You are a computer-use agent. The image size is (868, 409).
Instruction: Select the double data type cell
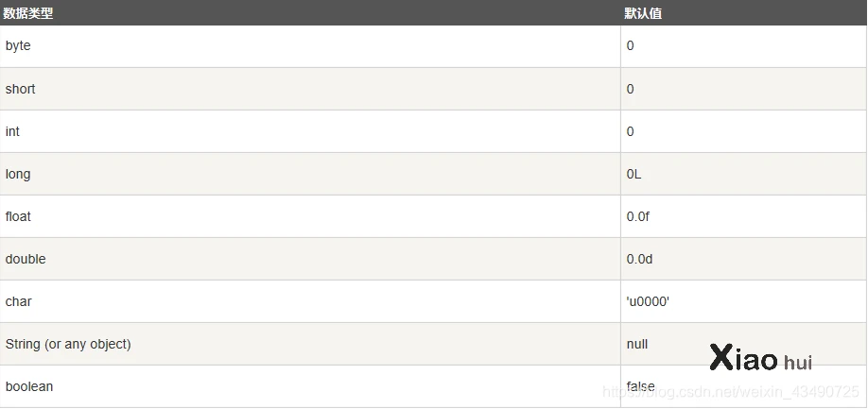(26, 259)
